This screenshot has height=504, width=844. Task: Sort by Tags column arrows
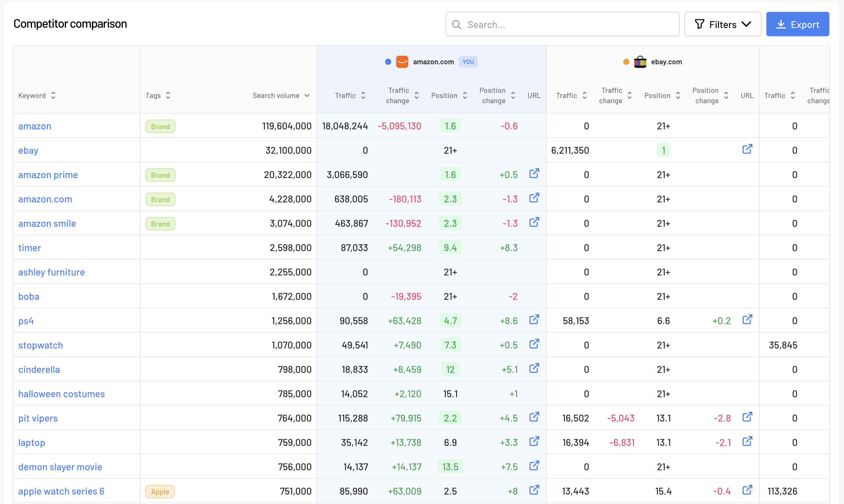click(168, 96)
